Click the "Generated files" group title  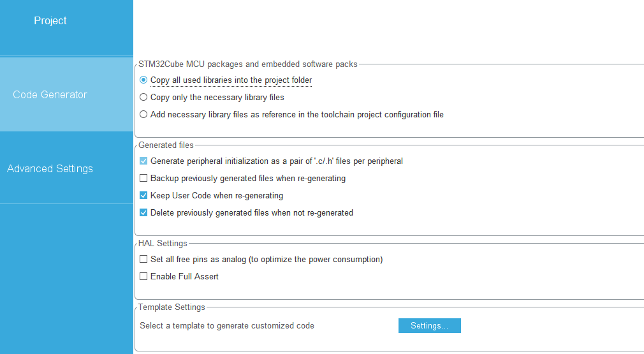tap(166, 145)
